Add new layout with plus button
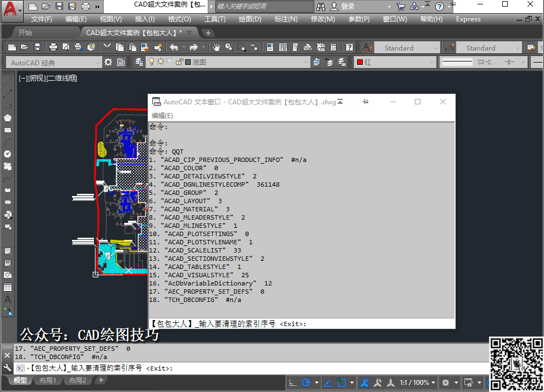Viewport: 544px width, 392px height. (101, 380)
